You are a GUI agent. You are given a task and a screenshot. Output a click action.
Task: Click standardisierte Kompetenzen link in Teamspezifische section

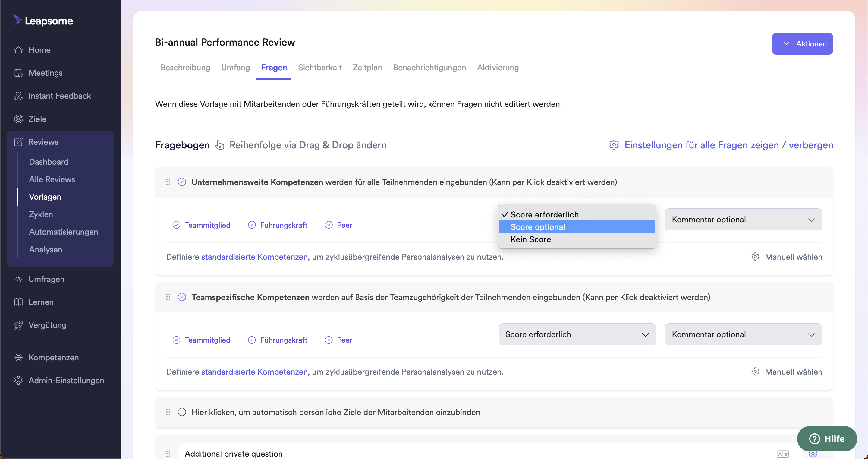tap(254, 372)
